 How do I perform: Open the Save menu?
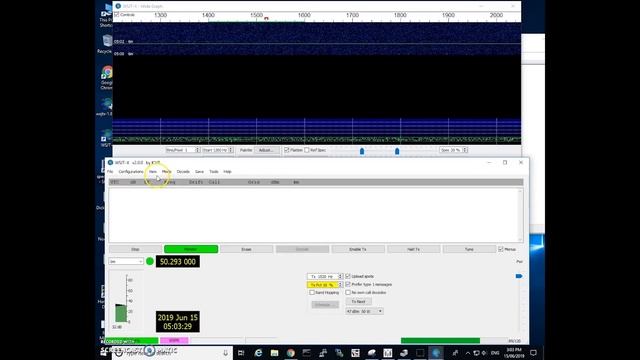point(199,172)
